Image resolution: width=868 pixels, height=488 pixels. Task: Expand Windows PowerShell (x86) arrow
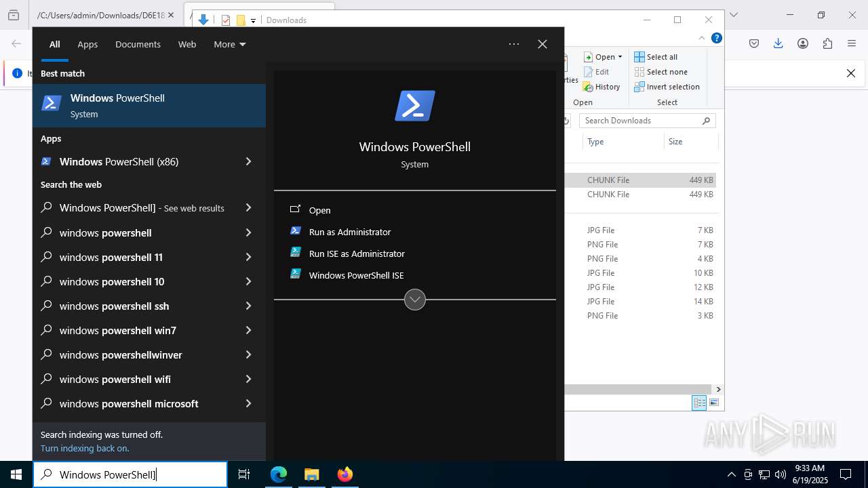(x=248, y=161)
